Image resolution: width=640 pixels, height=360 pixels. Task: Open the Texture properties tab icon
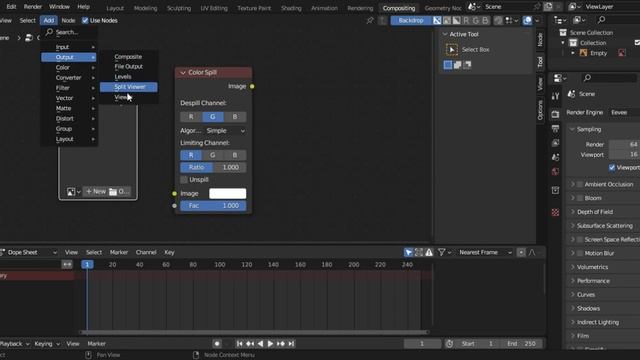click(x=555, y=212)
